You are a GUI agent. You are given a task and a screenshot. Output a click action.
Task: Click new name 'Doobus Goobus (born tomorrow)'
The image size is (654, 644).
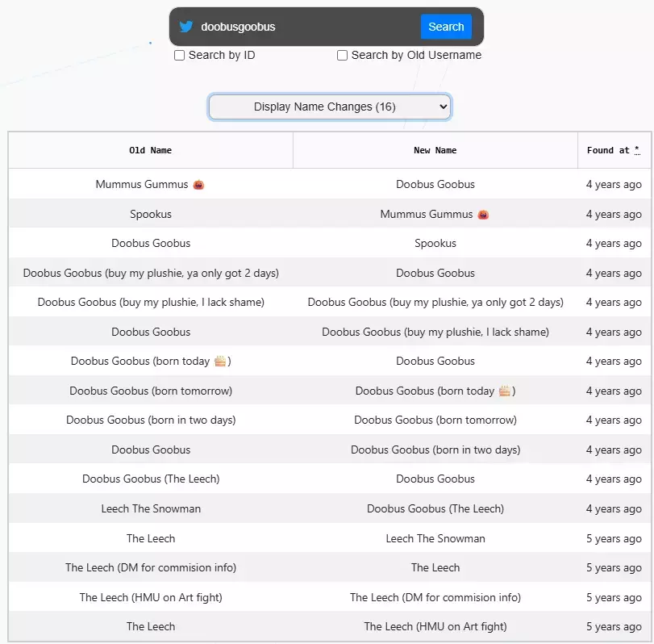click(435, 420)
